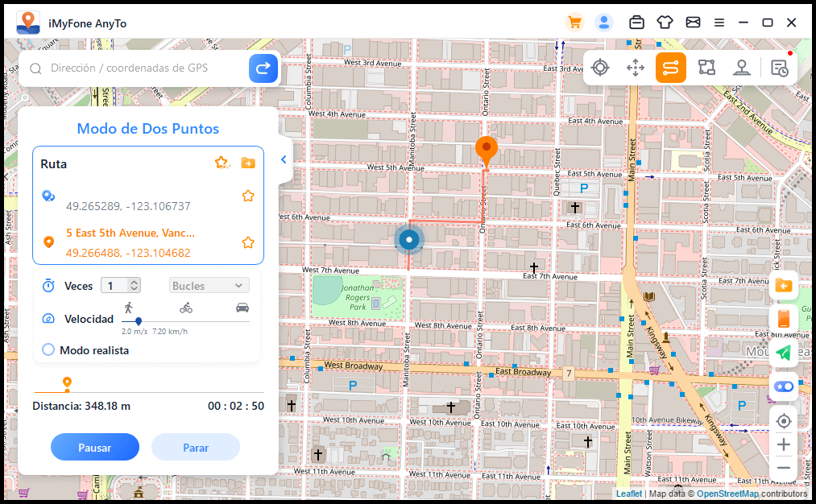The height and width of the screenshot is (504, 816).
Task: Click the shopping cart icon
Action: (574, 23)
